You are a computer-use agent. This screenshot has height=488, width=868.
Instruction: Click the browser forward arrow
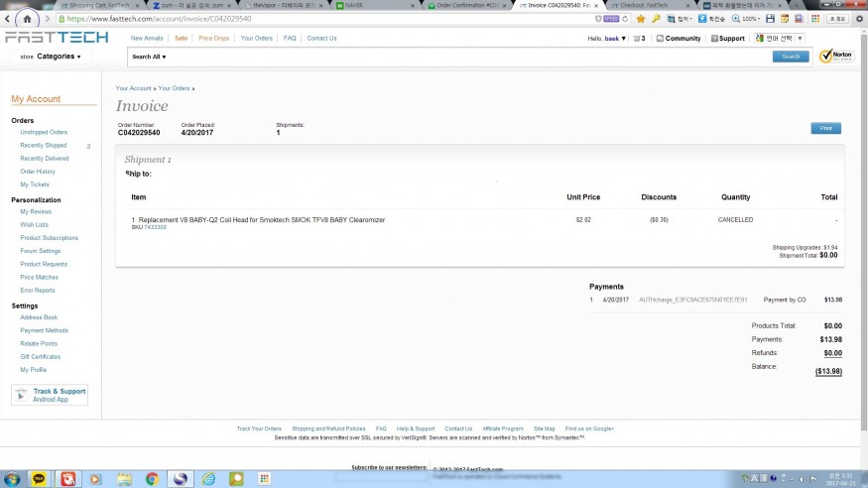[47, 19]
